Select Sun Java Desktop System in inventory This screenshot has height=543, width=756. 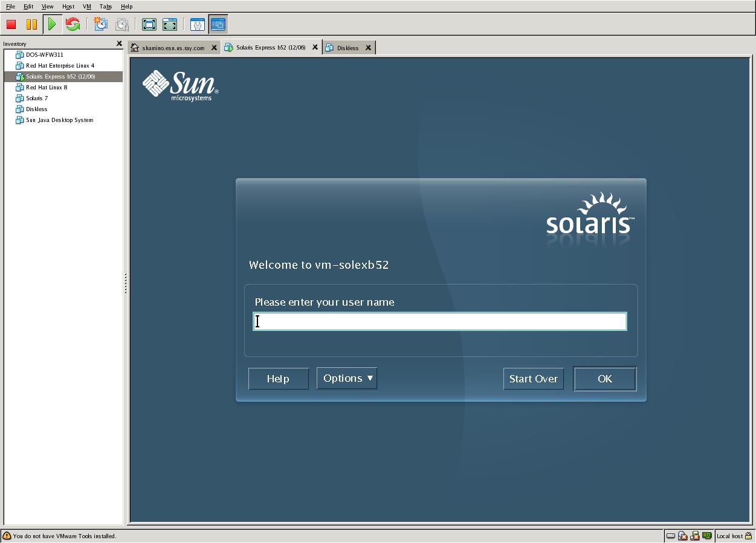point(63,120)
